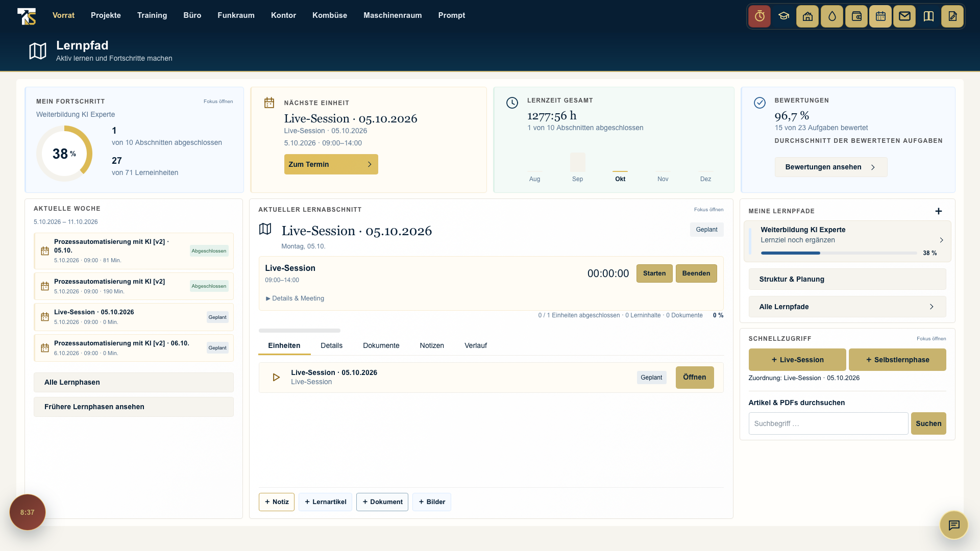Viewport: 980px width, 551px height.
Task: Click the Lernpfad map icon in header
Action: pyautogui.click(x=38, y=51)
